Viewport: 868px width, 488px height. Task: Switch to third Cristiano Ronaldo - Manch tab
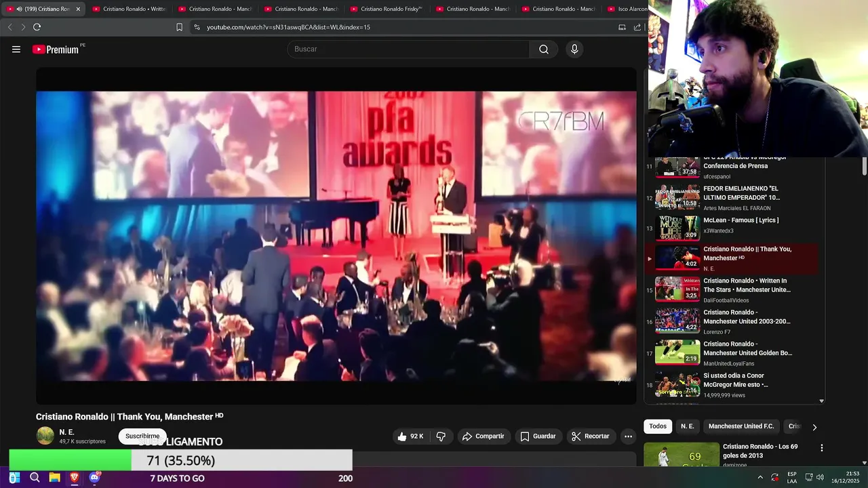pyautogui.click(x=473, y=9)
